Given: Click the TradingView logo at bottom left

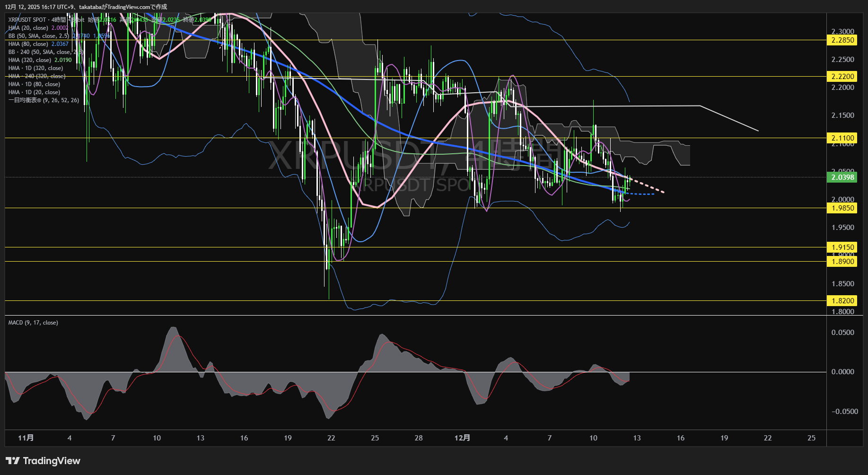Looking at the screenshot, I should coord(43,461).
